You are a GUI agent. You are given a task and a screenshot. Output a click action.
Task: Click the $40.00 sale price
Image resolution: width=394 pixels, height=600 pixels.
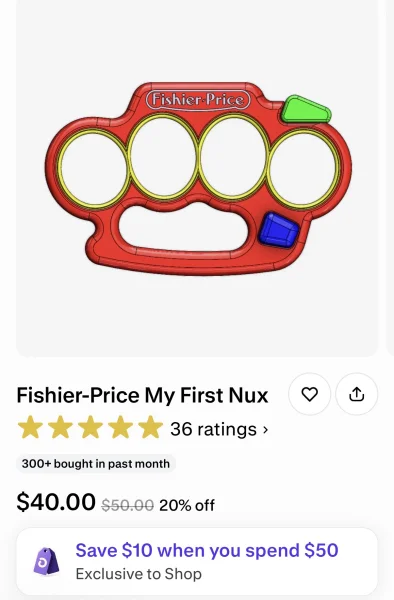[56, 502]
